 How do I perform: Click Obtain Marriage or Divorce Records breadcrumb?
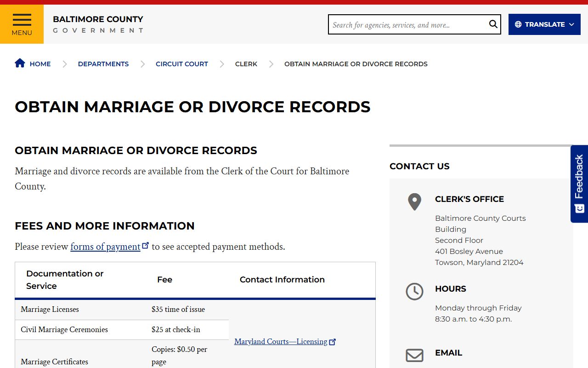(x=356, y=64)
